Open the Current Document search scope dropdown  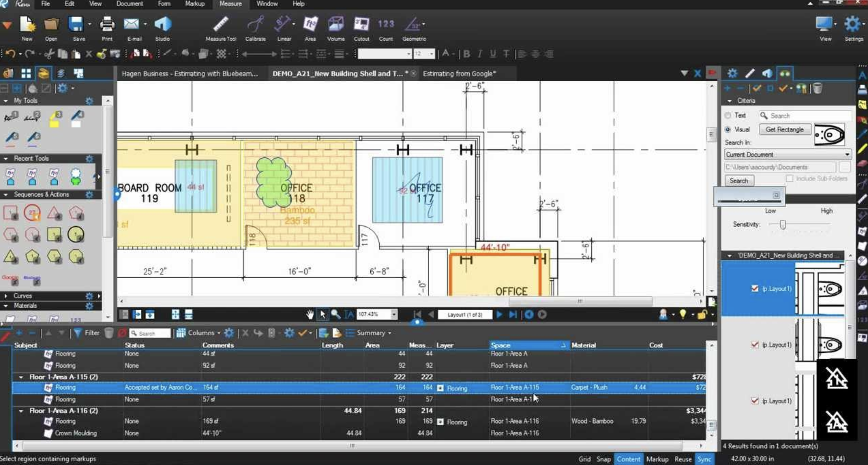[x=848, y=154]
